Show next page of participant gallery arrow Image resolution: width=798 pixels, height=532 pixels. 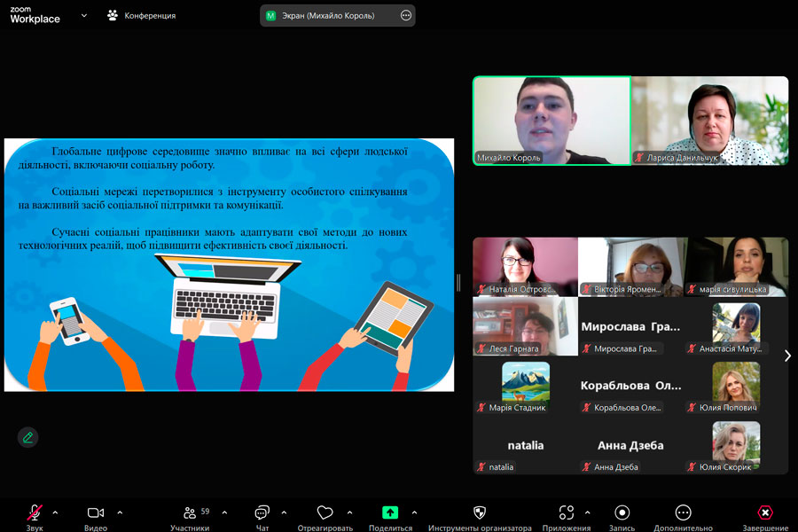(787, 356)
